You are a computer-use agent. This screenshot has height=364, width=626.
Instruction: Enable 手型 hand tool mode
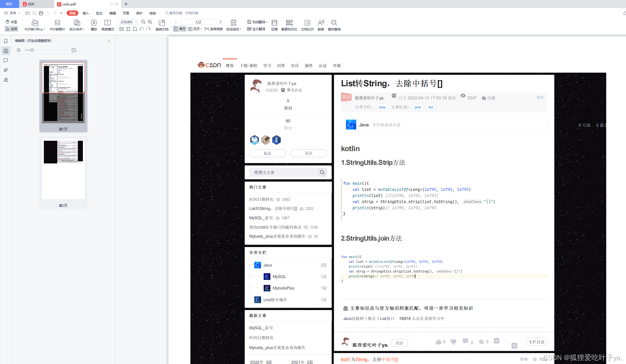11,22
